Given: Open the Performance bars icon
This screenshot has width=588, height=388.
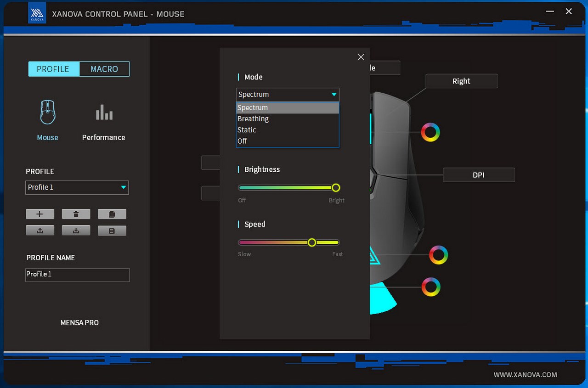Looking at the screenshot, I should 104,112.
